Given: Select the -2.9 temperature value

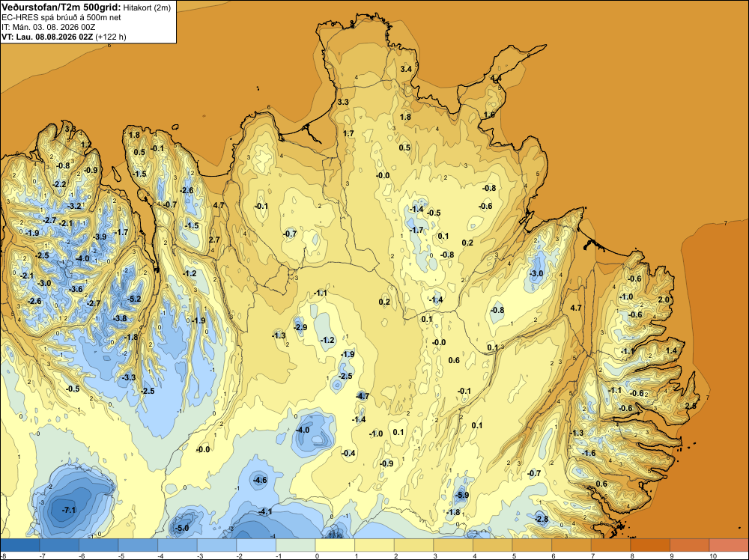Looking at the screenshot, I should [300, 327].
